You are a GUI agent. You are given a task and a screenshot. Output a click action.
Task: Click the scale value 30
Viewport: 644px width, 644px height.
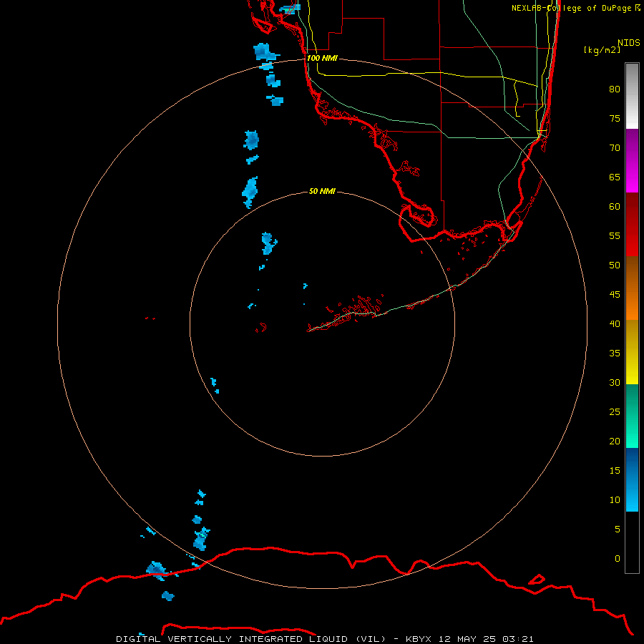(615, 383)
